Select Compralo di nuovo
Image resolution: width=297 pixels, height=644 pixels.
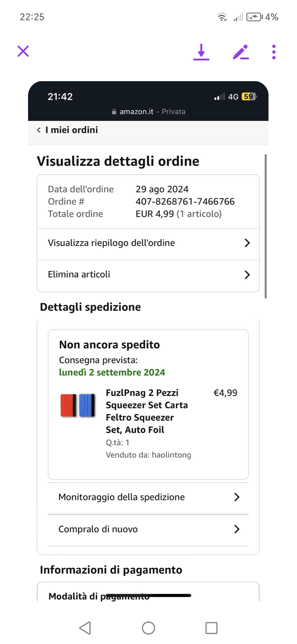pos(98,529)
